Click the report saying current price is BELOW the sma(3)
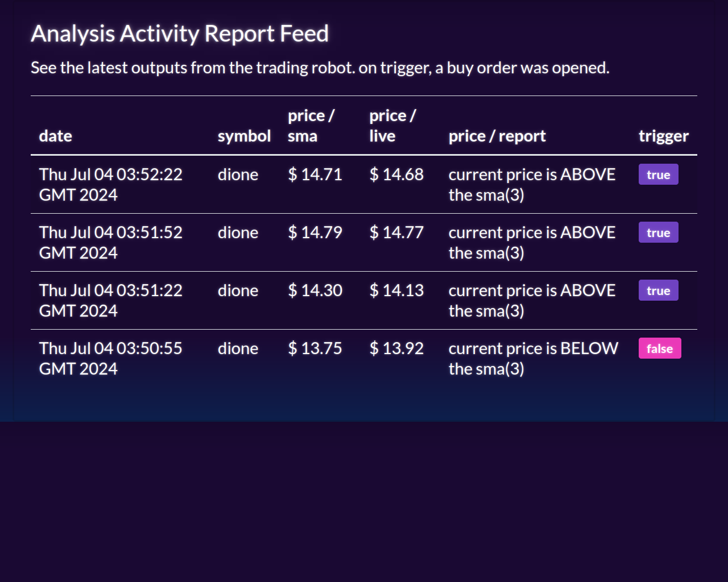The width and height of the screenshot is (728, 582). (533, 358)
